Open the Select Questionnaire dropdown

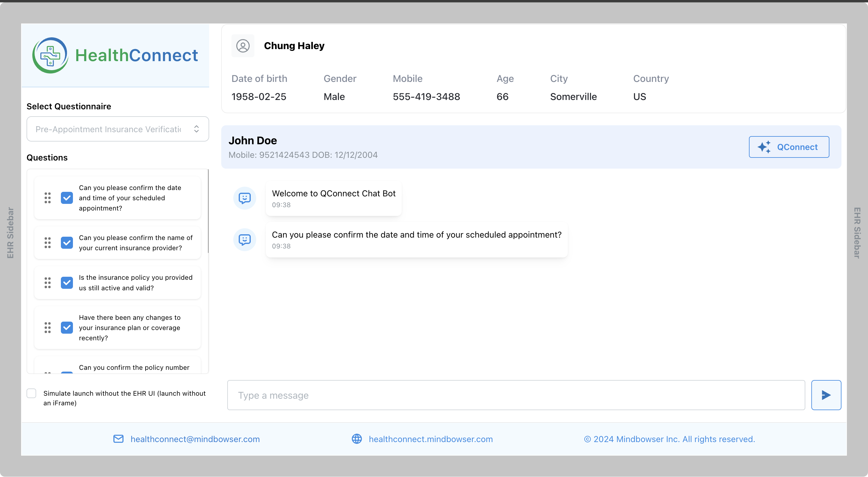[x=118, y=129]
